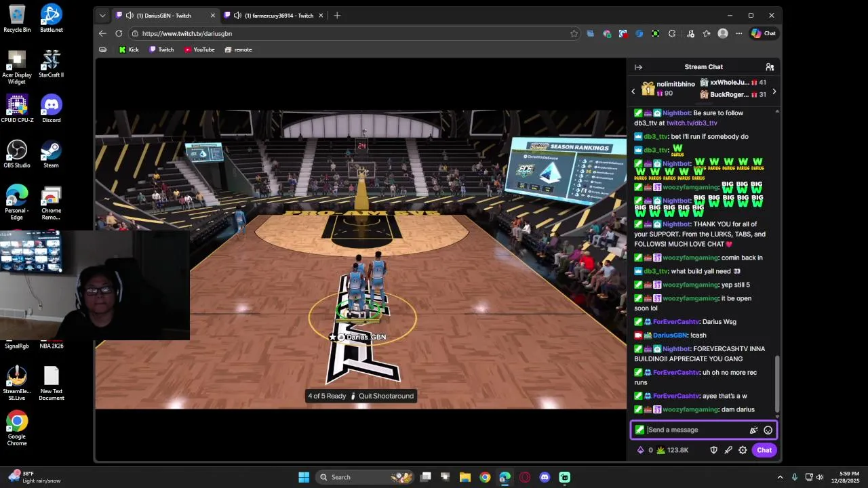Open the chat community users list
Viewport: 868px width, 488px height.
770,67
